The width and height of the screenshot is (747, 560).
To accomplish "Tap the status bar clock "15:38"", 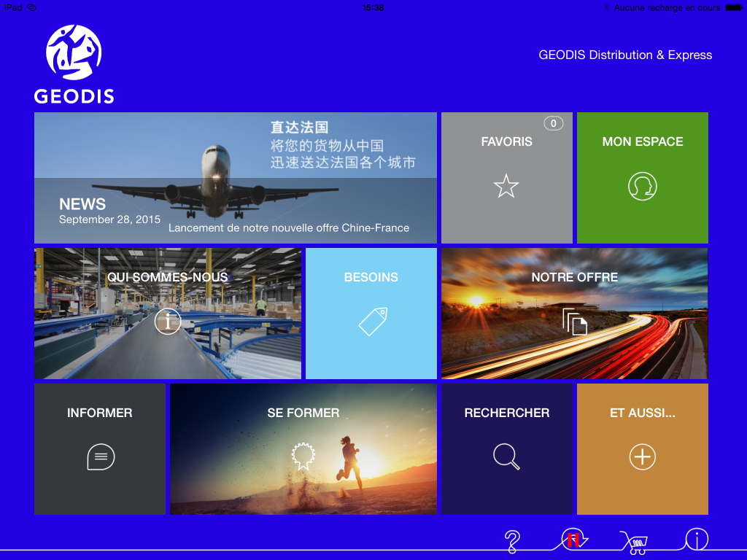I will [373, 7].
